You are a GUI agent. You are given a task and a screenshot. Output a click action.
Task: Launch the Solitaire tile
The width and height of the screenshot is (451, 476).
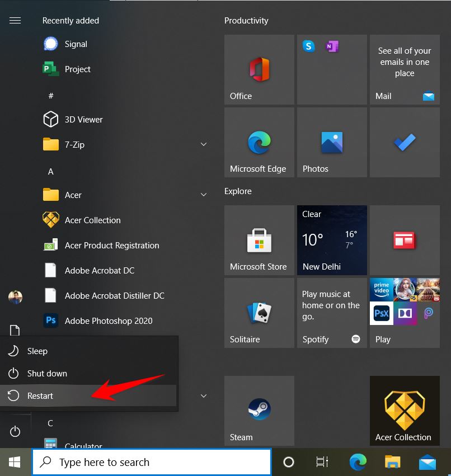pos(260,313)
